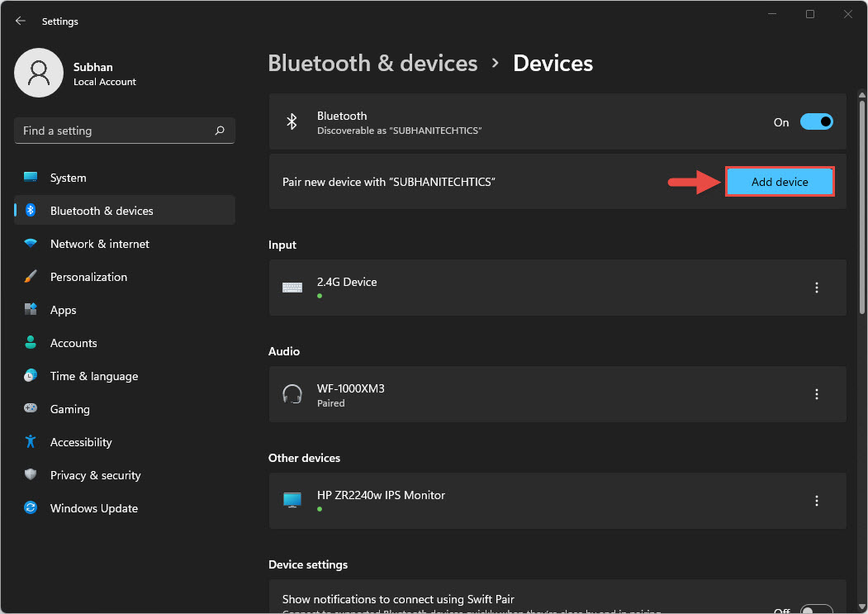Click the System monitor icon in sidebar
Image resolution: width=868 pixels, height=614 pixels.
click(x=31, y=178)
